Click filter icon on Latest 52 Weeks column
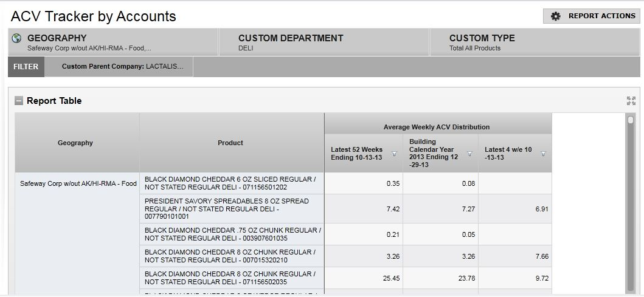This screenshot has height=297, width=644. tap(394, 154)
